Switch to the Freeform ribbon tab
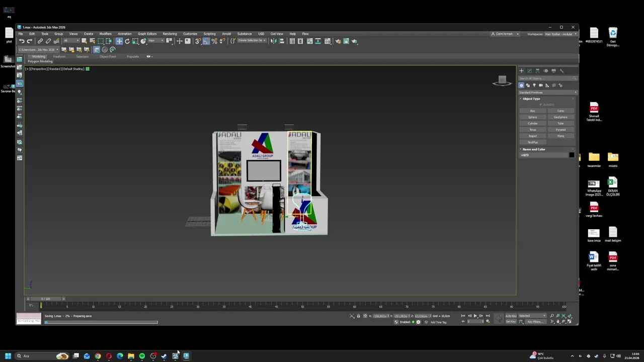644x362 pixels. pyautogui.click(x=59, y=56)
